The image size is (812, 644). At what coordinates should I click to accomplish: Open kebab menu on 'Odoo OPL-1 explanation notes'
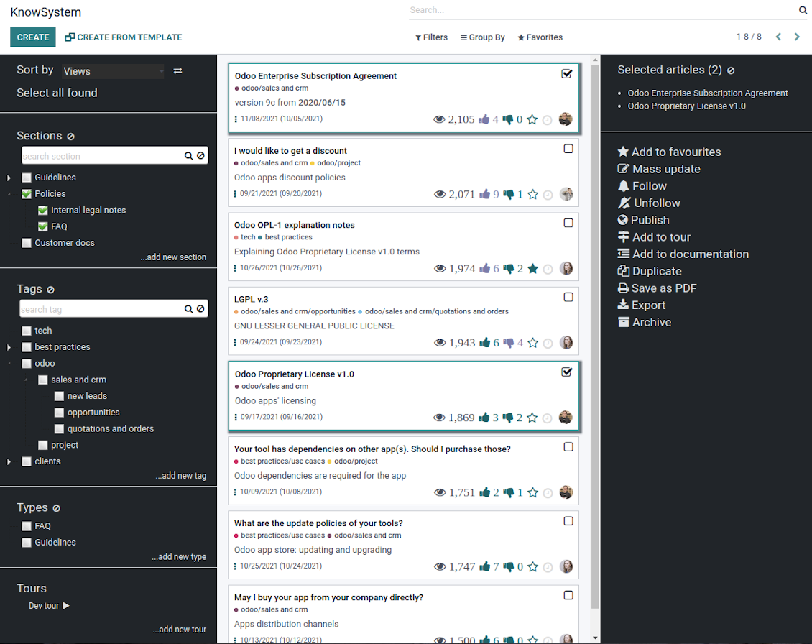[236, 268]
